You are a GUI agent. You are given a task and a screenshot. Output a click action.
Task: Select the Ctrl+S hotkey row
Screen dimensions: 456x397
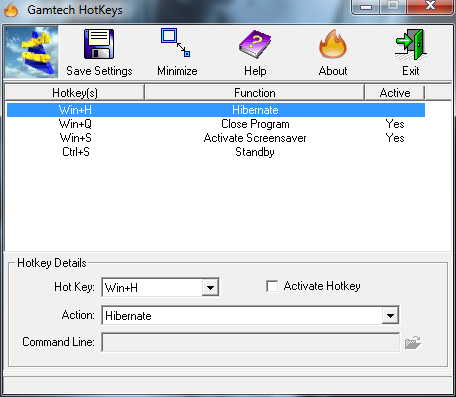(x=216, y=152)
